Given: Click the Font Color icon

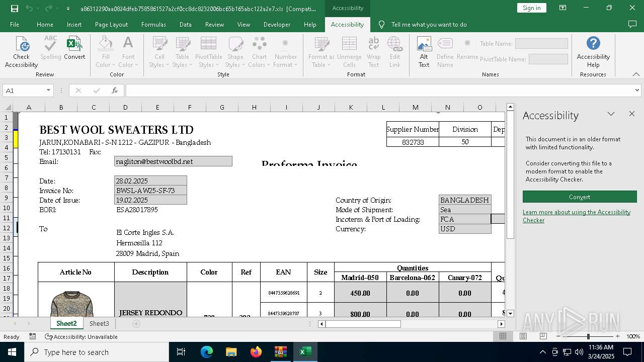Looking at the screenshot, I should pos(128,44).
